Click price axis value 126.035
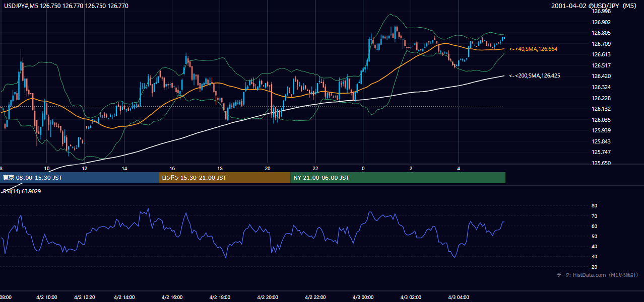 coord(601,120)
